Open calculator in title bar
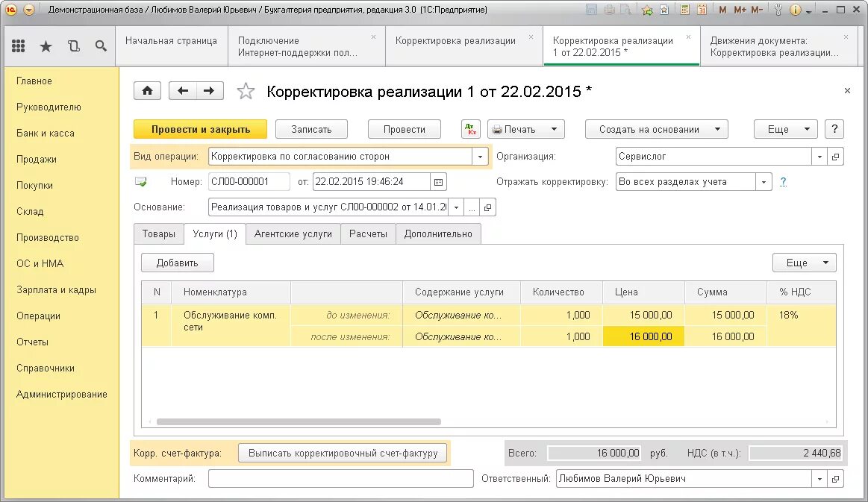868x502 pixels. click(x=684, y=10)
